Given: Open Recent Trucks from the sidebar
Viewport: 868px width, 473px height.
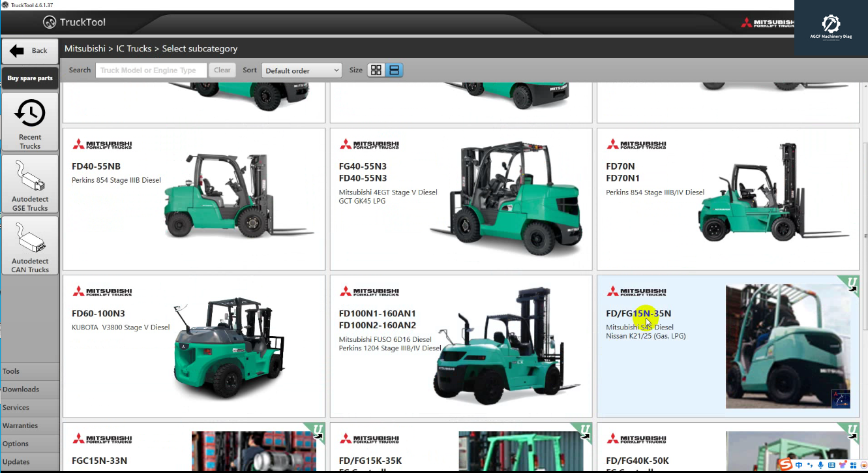Looking at the screenshot, I should tap(29, 122).
